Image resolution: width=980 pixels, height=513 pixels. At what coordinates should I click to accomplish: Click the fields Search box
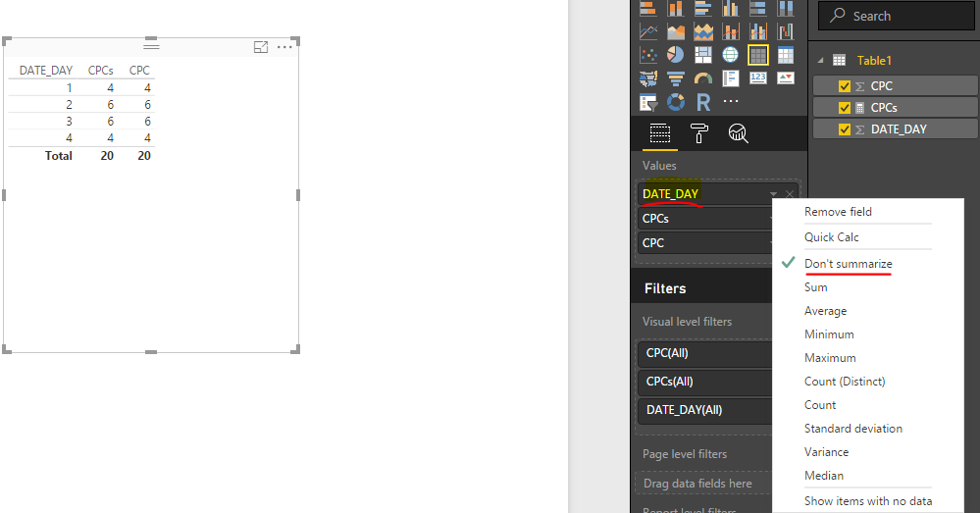click(x=897, y=17)
